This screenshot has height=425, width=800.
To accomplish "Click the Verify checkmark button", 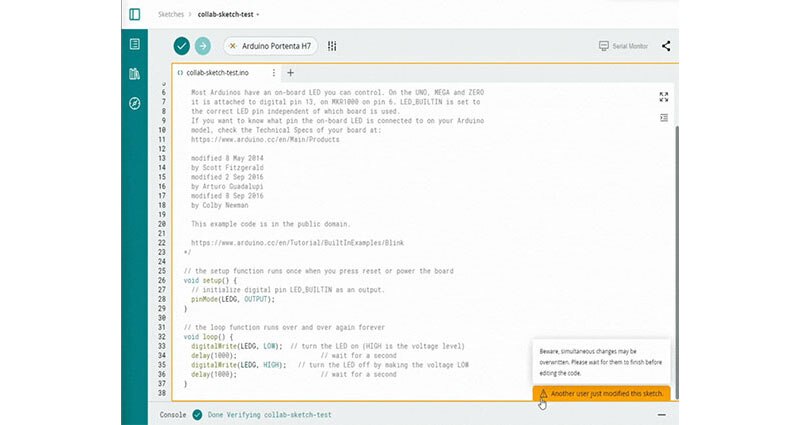I will pyautogui.click(x=182, y=46).
